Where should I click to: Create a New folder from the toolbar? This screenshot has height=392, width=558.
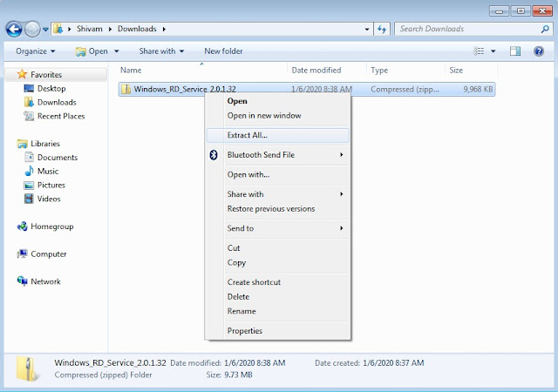[x=223, y=51]
